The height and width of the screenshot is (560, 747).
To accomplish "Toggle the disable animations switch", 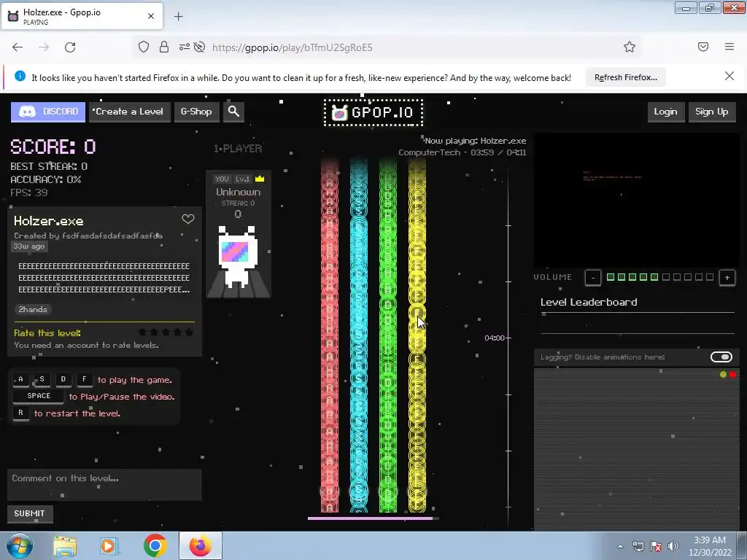I will 721,357.
